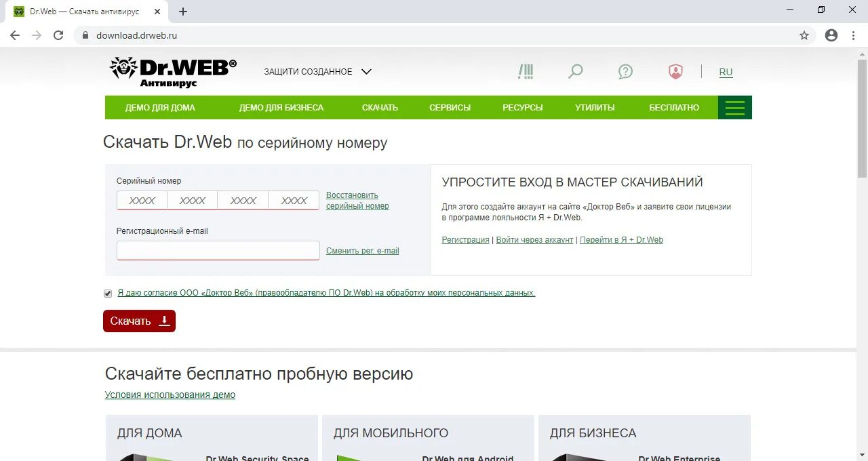Open the 'Войти через аккаунт' link
Screen dimensions: 868x461
click(534, 240)
